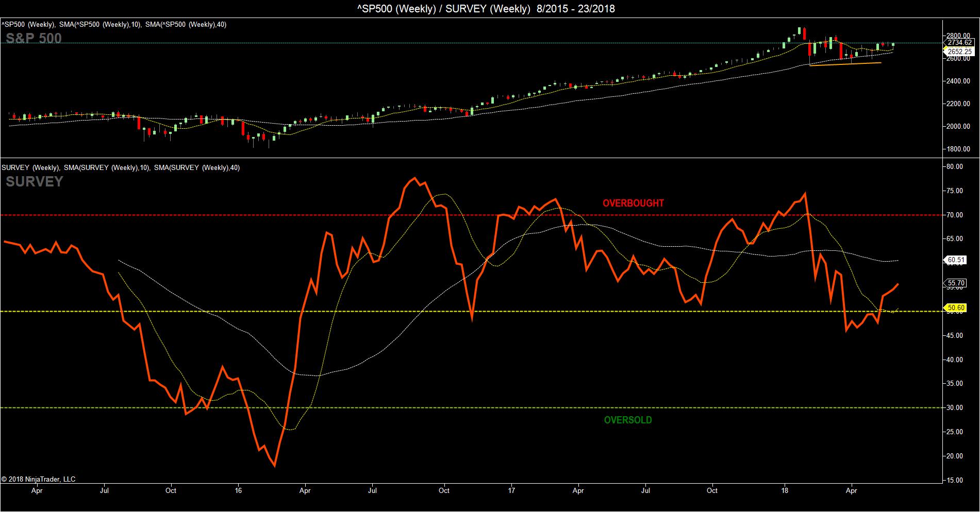Click the 2400.00 price axis label

[x=959, y=81]
